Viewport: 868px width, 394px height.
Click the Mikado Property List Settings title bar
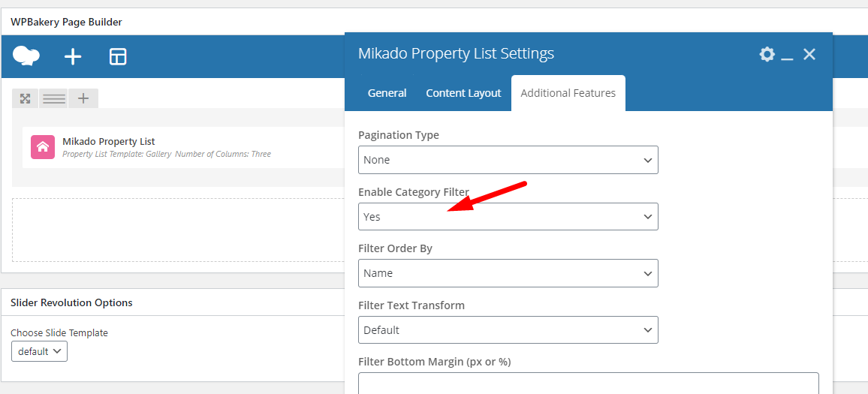(x=456, y=54)
